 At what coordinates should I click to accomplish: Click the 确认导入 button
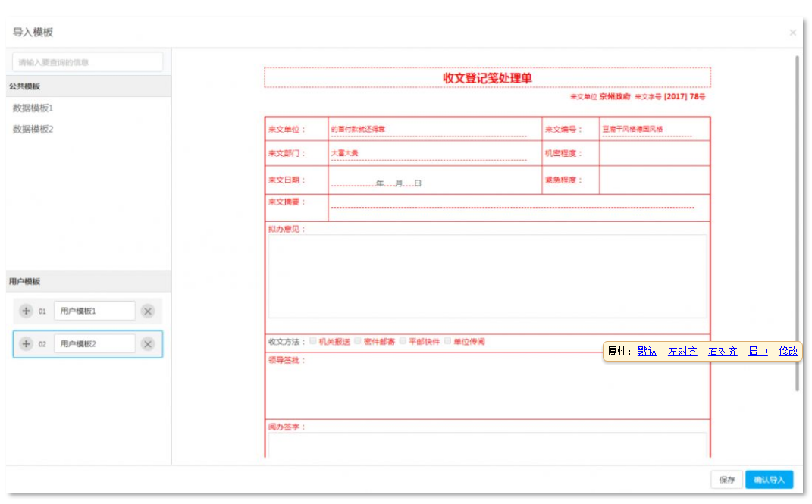(769, 480)
